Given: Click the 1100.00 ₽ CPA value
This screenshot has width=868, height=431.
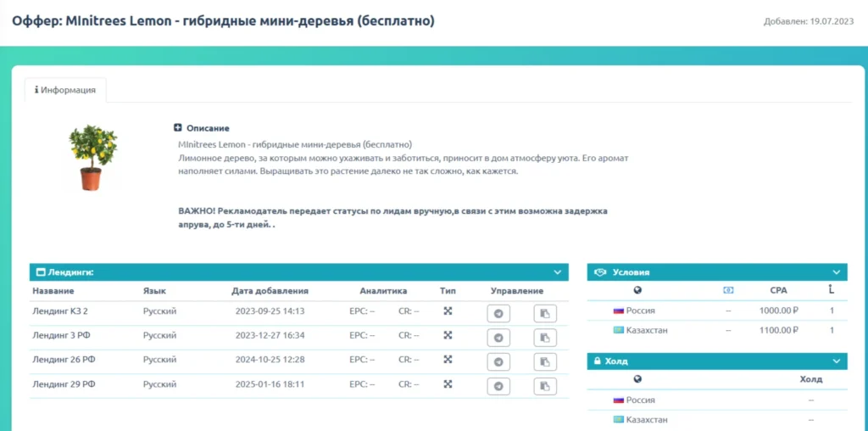Looking at the screenshot, I should (779, 330).
